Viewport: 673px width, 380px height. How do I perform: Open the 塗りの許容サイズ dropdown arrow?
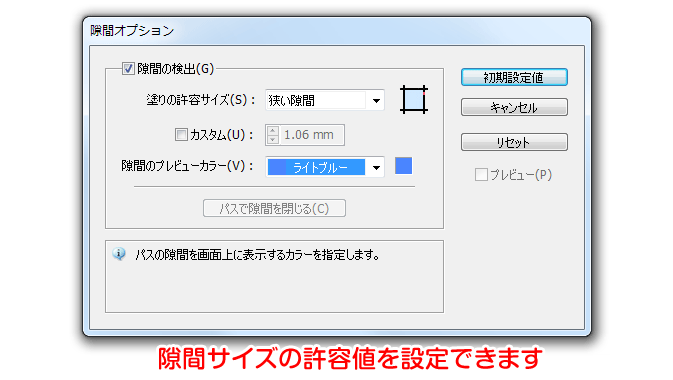tap(376, 100)
